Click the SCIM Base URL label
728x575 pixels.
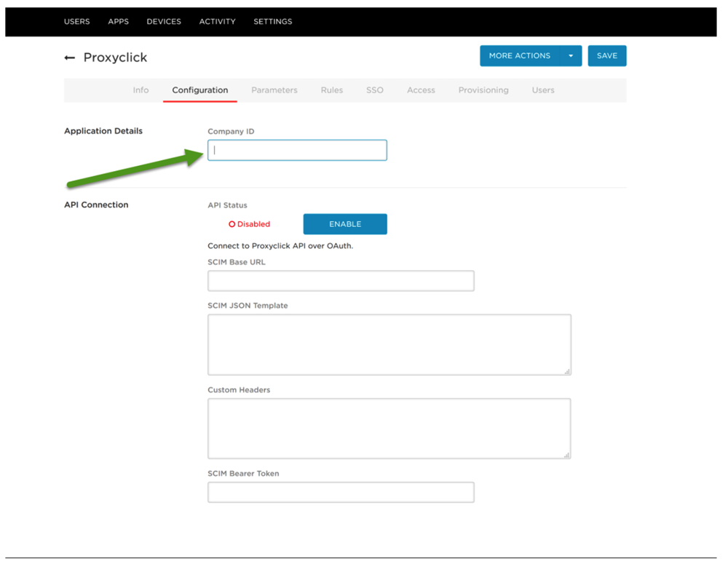pos(237,262)
